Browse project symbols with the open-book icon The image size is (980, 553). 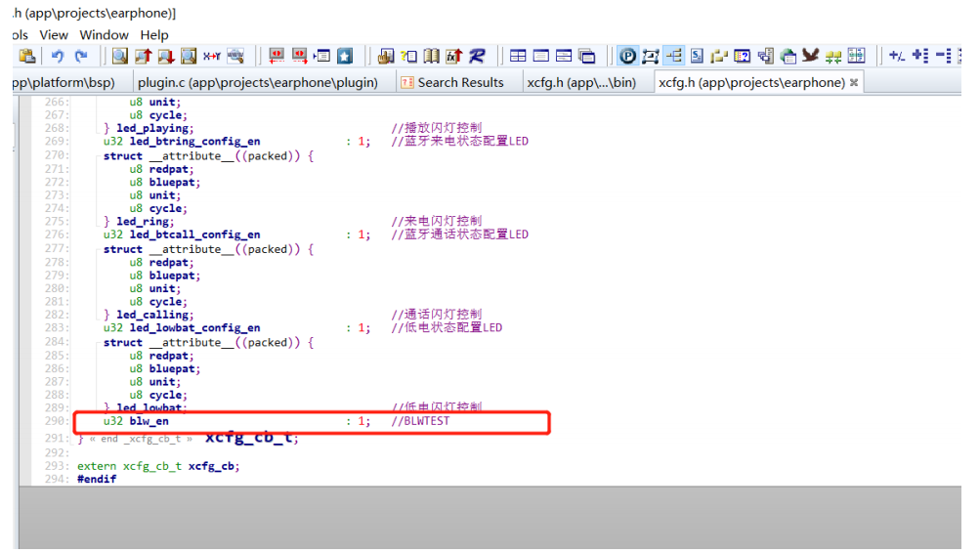point(431,57)
